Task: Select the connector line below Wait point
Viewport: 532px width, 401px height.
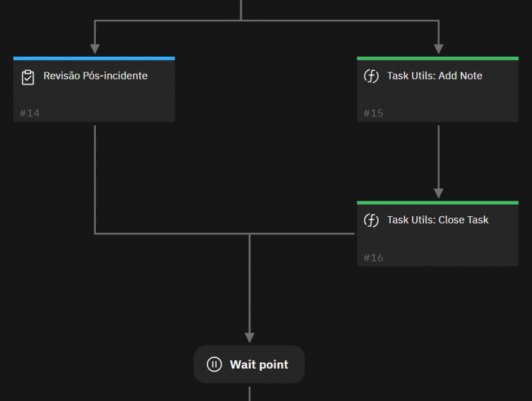Action: (250, 393)
